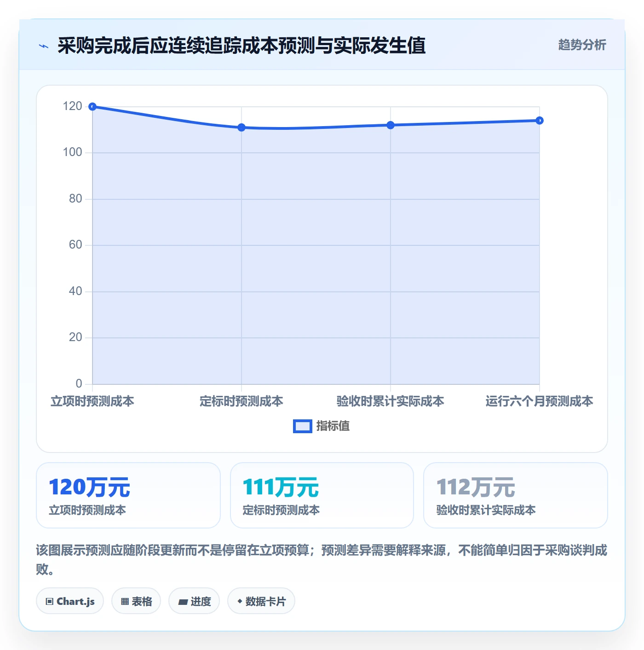644x650 pixels.
Task: Click the diamond icon in 数据卡片 chip
Action: pyautogui.click(x=240, y=601)
